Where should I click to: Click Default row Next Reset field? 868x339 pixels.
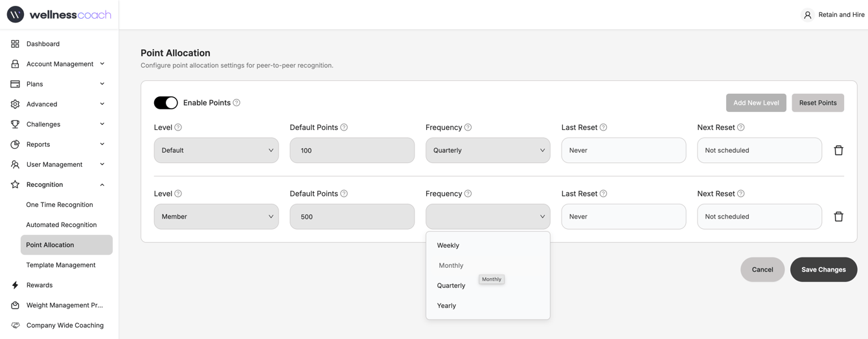coord(759,150)
